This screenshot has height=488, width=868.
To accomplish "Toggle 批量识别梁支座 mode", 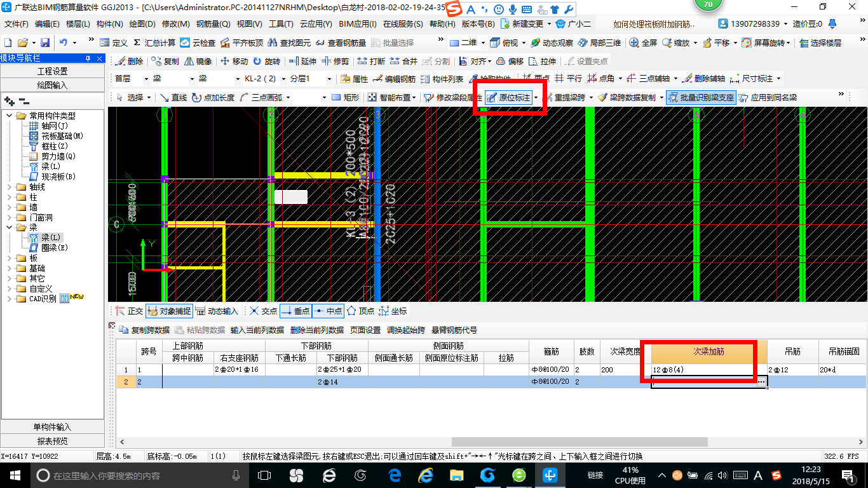I will coord(701,97).
